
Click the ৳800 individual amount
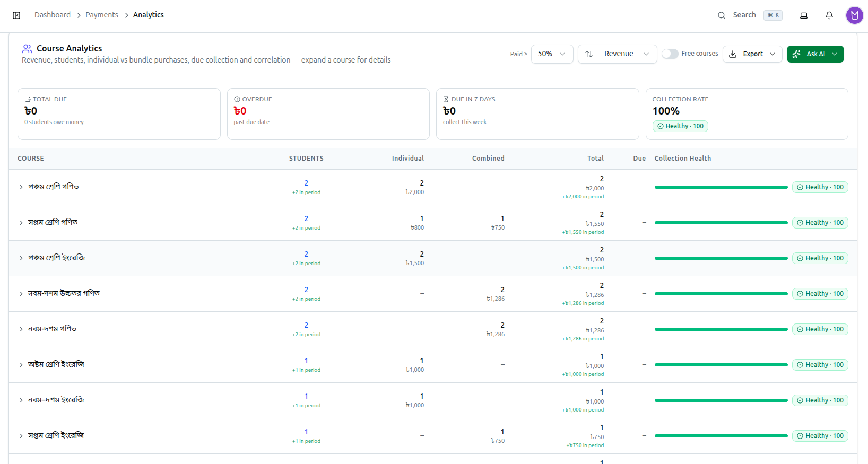click(x=417, y=227)
